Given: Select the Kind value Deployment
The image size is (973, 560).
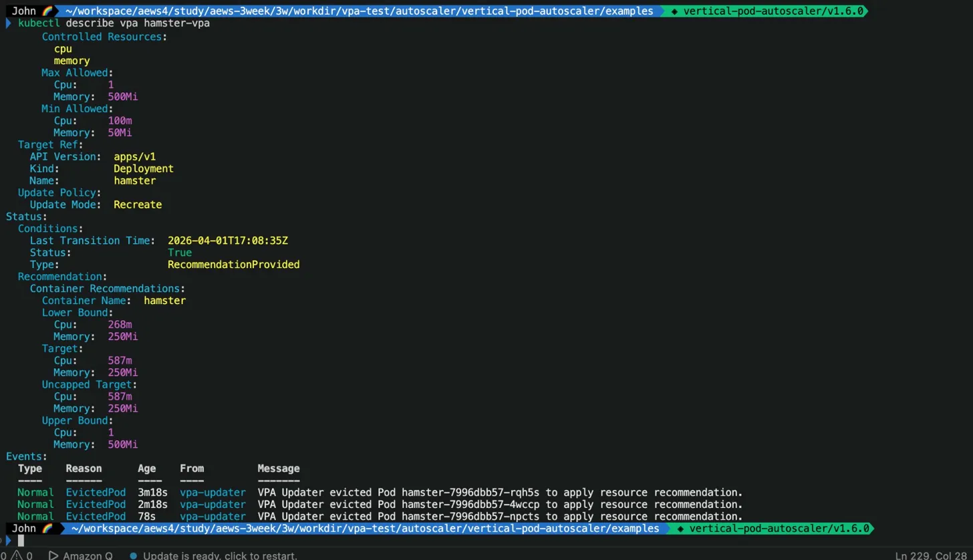Looking at the screenshot, I should pyautogui.click(x=144, y=169).
